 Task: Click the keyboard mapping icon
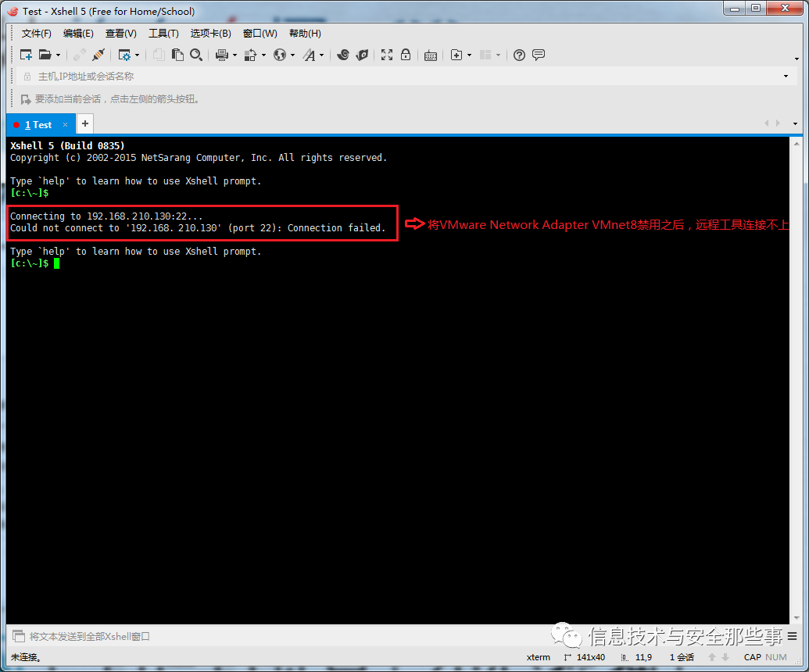point(431,55)
